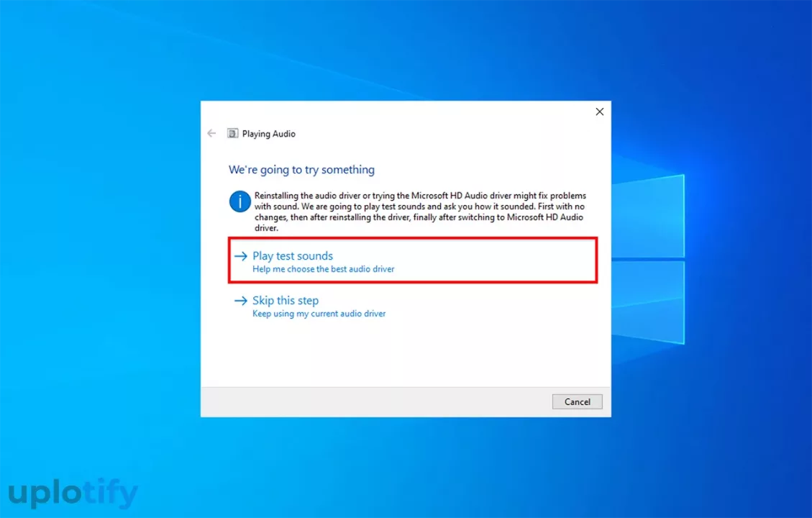The image size is (812, 518).
Task: Click the arrow icon beside Skip this step
Action: (240, 301)
